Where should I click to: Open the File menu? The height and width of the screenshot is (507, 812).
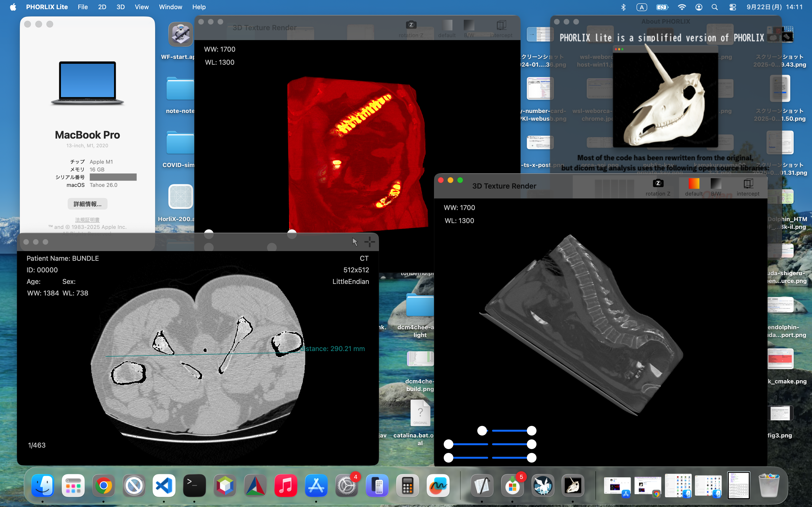83,7
